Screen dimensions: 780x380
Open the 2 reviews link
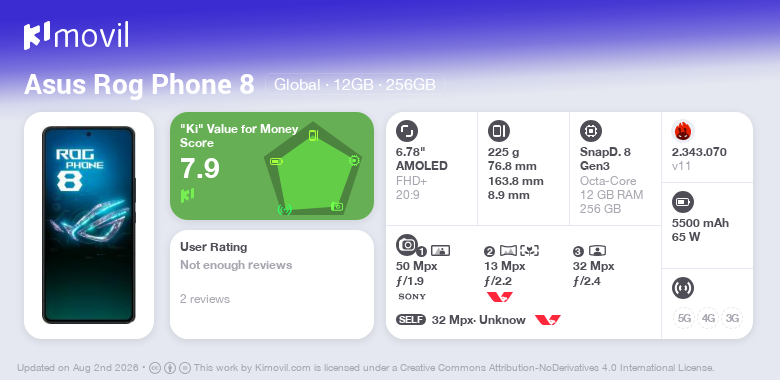click(x=205, y=299)
